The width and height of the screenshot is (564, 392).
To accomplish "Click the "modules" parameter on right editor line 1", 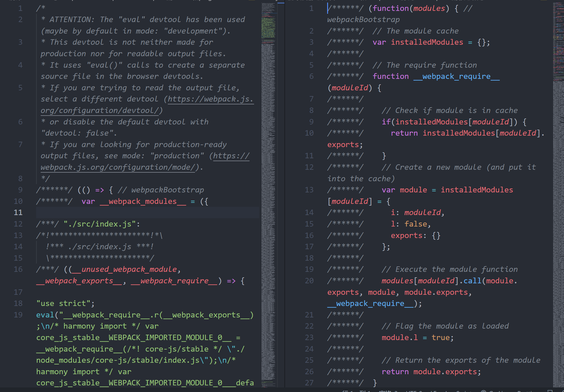I will [429, 8].
